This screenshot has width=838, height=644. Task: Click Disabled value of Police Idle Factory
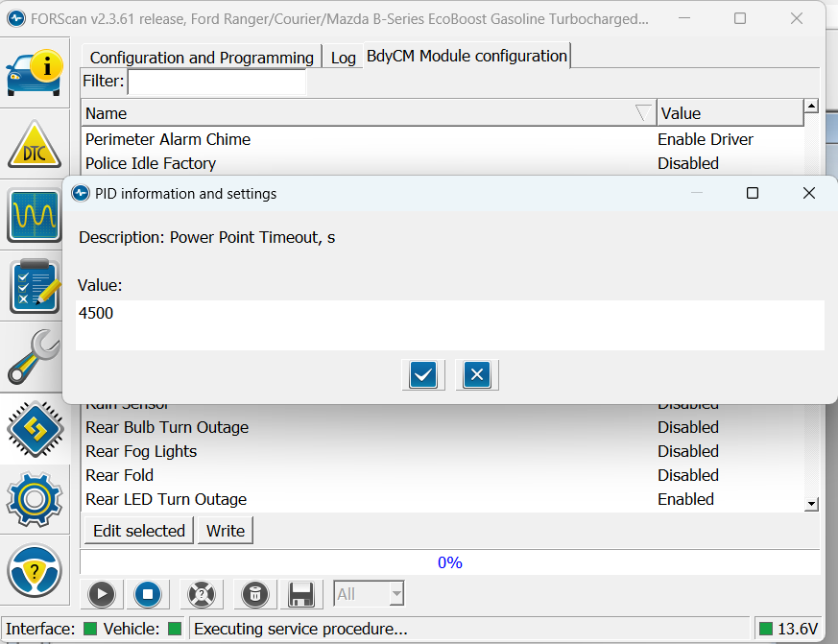(688, 163)
